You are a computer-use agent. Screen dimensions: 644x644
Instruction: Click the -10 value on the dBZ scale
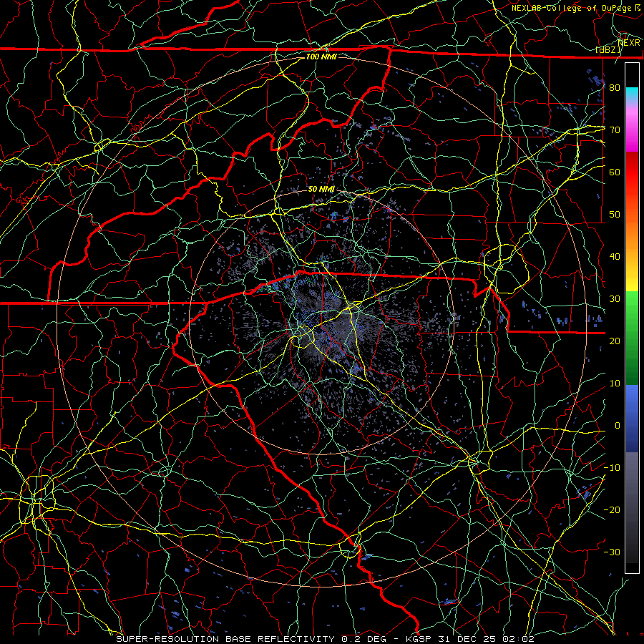[612, 468]
